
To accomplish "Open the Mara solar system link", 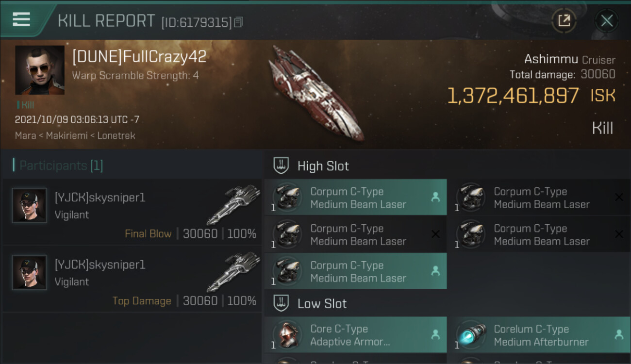I will [x=25, y=135].
